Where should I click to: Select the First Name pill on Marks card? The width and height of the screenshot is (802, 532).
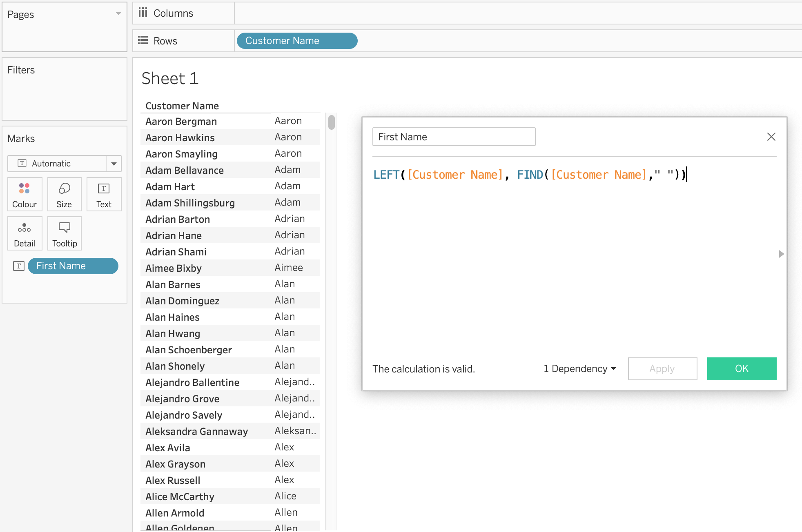coord(73,266)
